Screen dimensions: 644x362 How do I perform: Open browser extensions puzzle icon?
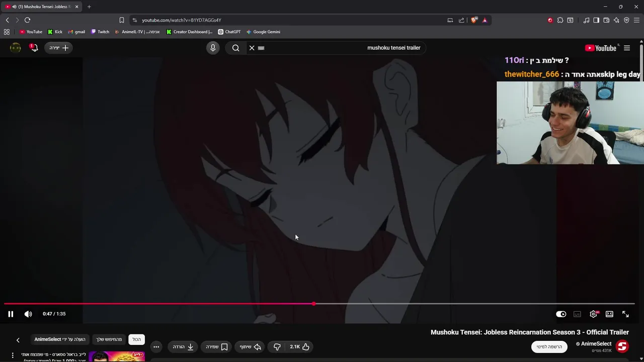tap(560, 20)
